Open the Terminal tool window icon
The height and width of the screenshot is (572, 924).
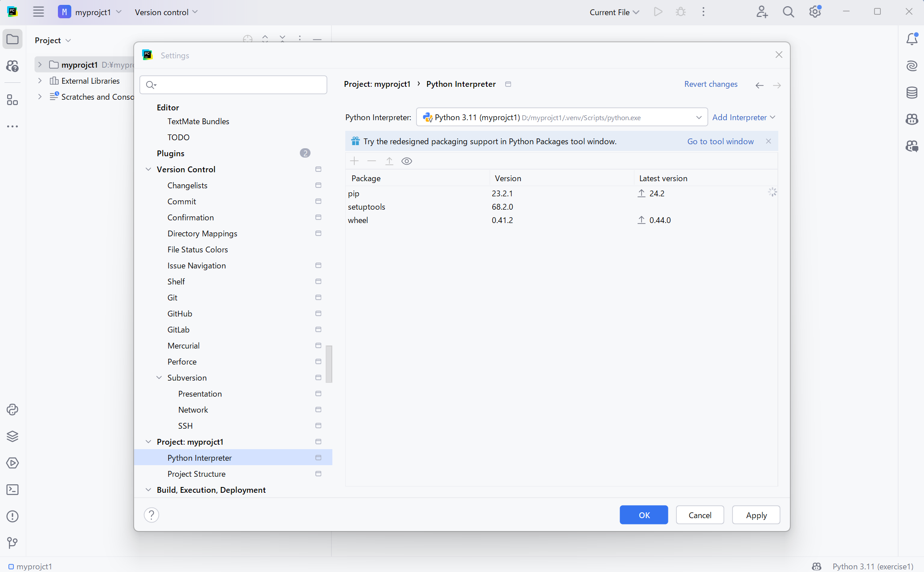pyautogui.click(x=12, y=490)
